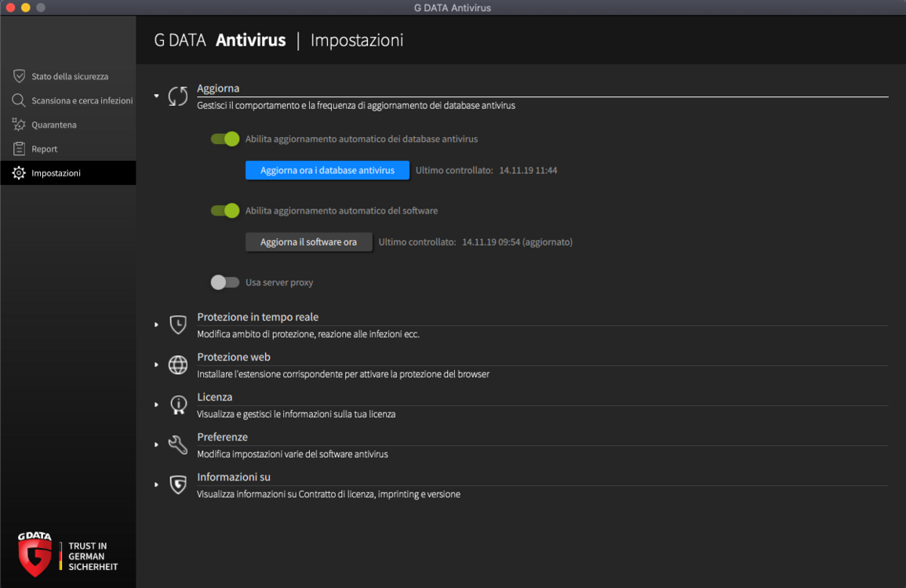Click the Licenza ribbon badge icon
This screenshot has width=906, height=588.
pyautogui.click(x=178, y=405)
